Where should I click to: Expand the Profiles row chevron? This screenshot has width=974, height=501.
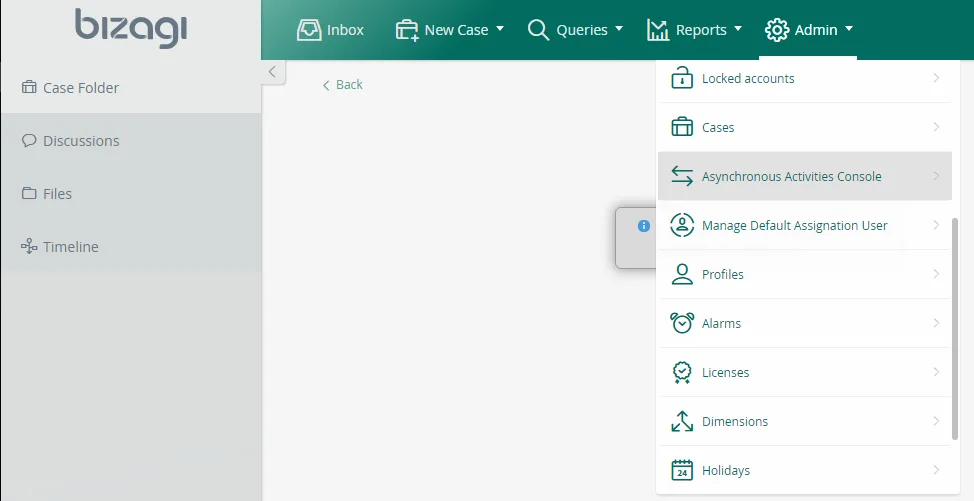point(936,274)
